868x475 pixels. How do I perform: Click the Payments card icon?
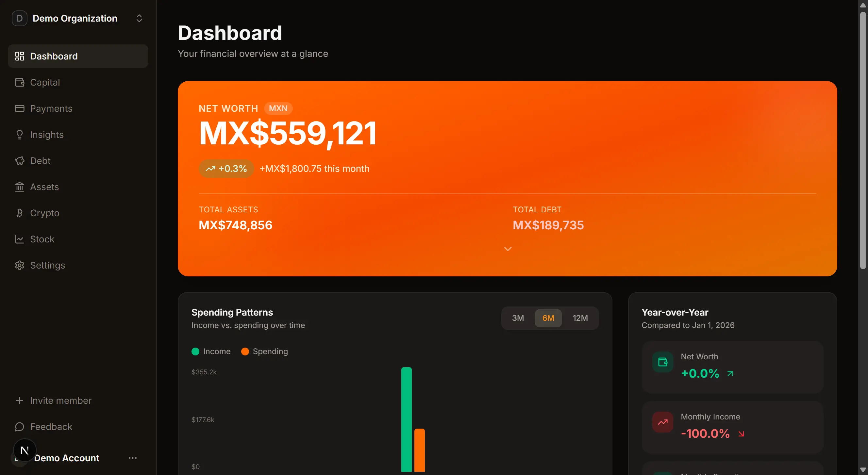20,108
